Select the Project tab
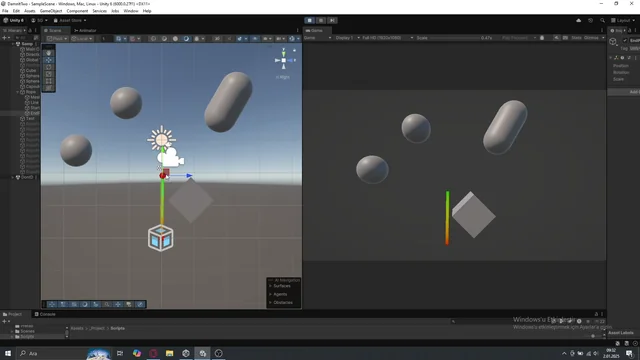This screenshot has width=640, height=360. point(12,314)
